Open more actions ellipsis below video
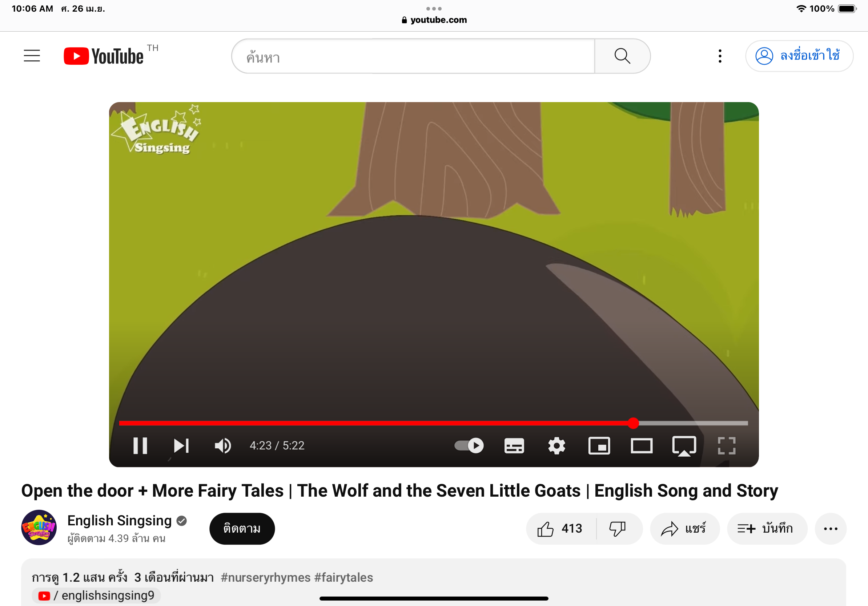The image size is (868, 606). pyautogui.click(x=830, y=529)
